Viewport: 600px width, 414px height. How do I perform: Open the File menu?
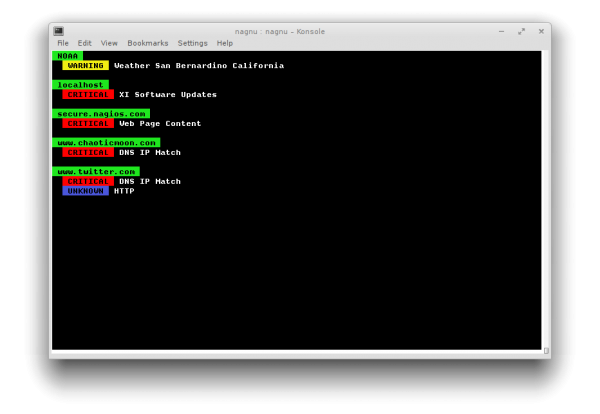63,43
